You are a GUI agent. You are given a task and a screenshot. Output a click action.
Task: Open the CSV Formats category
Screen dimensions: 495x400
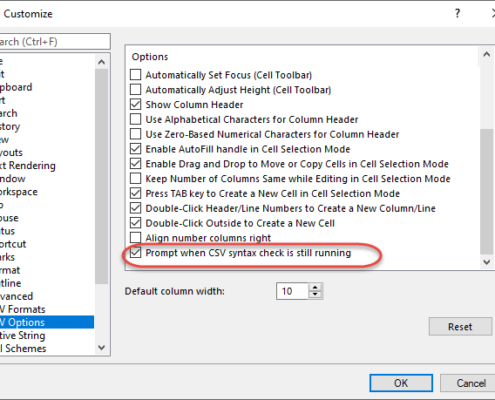click(x=23, y=309)
